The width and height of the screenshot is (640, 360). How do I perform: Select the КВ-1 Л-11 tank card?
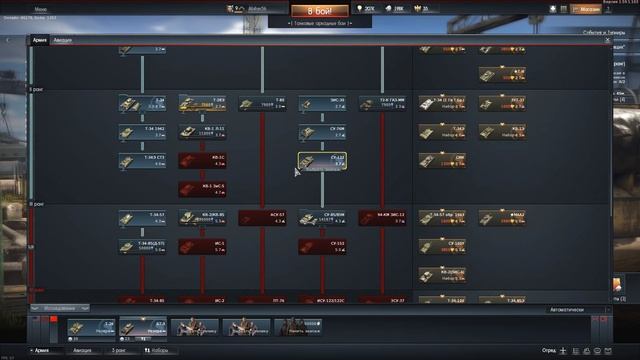[202, 132]
